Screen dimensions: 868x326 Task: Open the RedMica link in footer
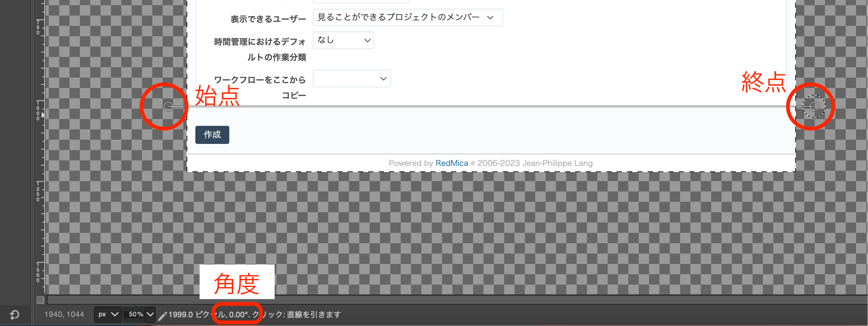click(x=451, y=163)
